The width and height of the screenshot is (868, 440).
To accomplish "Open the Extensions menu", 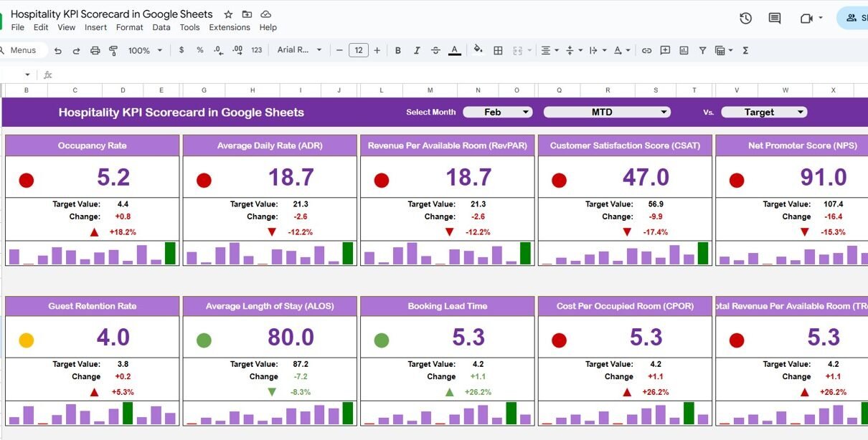I will tap(230, 27).
